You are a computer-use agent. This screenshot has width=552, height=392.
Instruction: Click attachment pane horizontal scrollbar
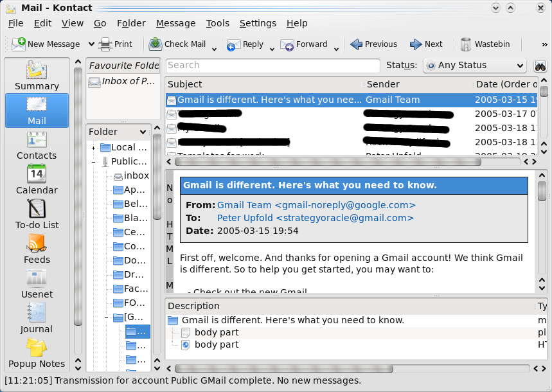pos(284,368)
